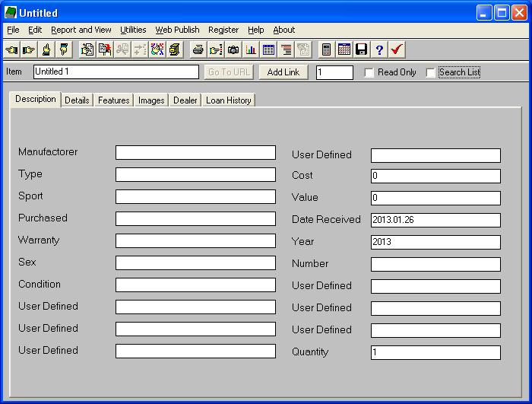
Task: Switch to the Features tab
Action: [x=113, y=100]
